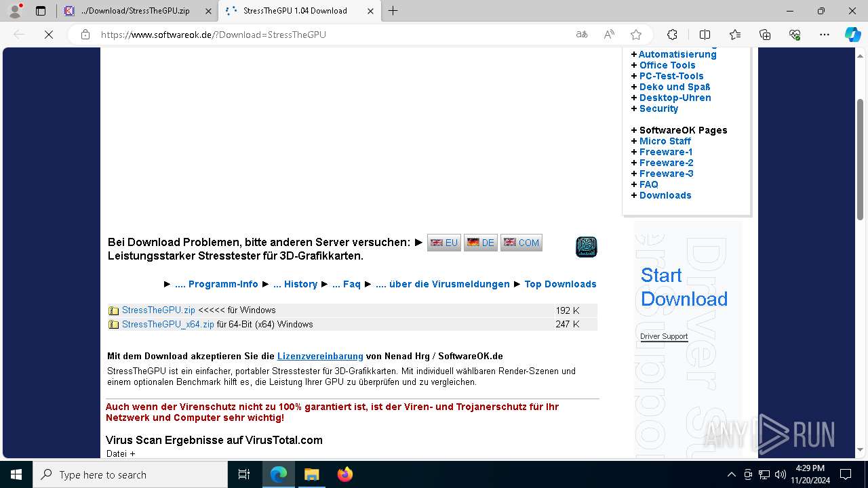Click the Driver Support ad link
The width and height of the screenshot is (868, 488).
(664, 337)
